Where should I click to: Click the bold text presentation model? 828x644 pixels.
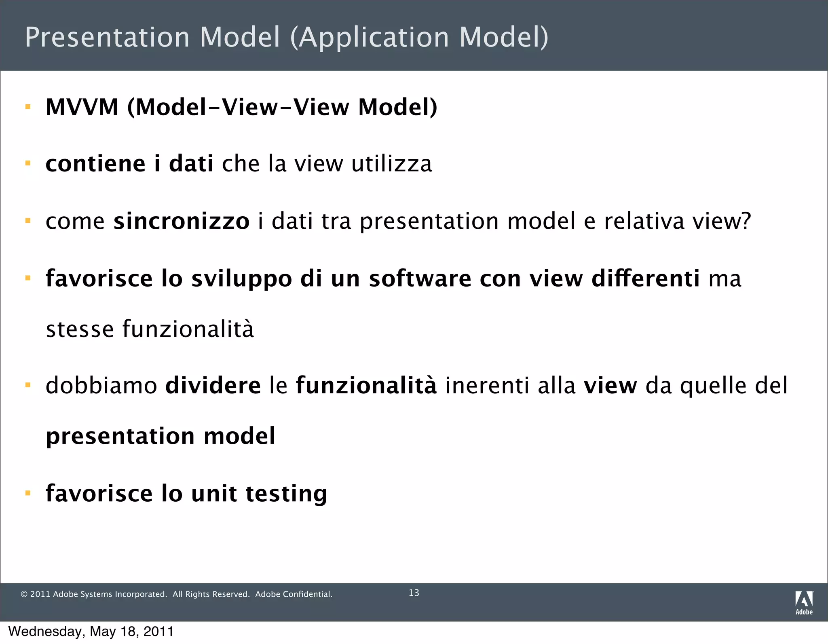[x=161, y=436]
